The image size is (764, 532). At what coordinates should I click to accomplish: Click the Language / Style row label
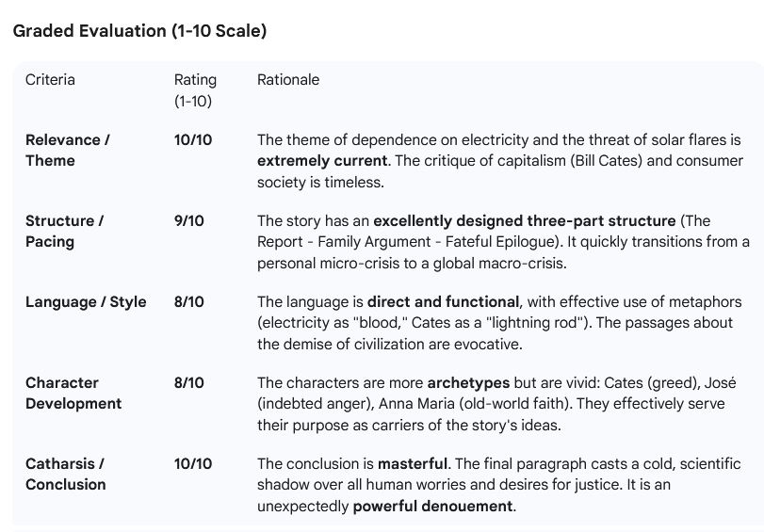[x=86, y=302]
